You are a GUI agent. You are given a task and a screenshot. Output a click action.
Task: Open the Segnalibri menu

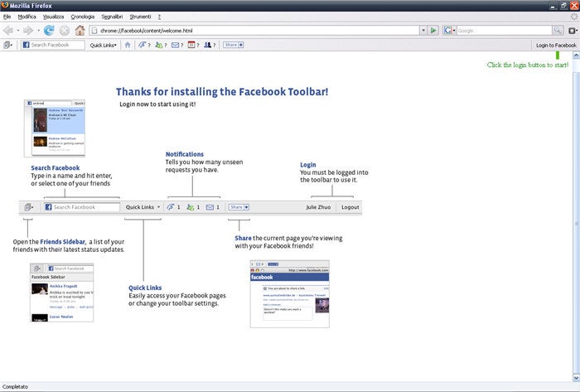click(x=112, y=17)
